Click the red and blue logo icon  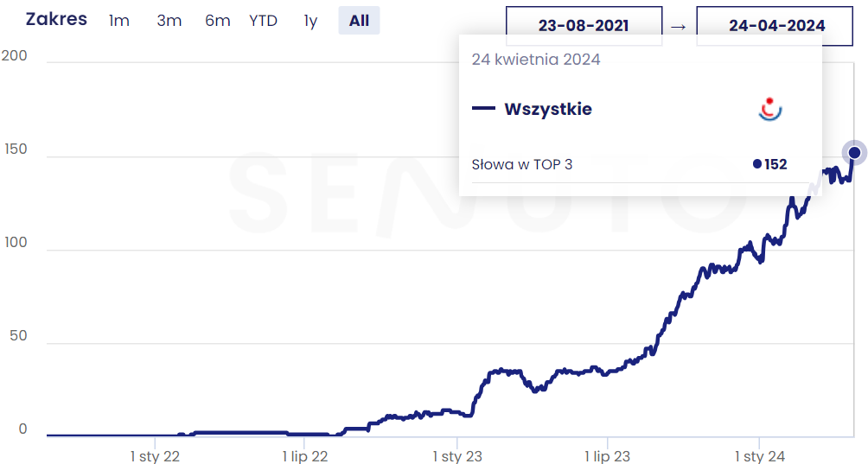click(x=769, y=109)
